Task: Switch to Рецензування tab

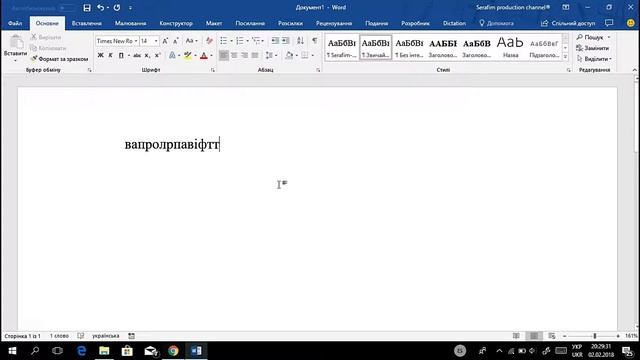Action: [x=334, y=23]
